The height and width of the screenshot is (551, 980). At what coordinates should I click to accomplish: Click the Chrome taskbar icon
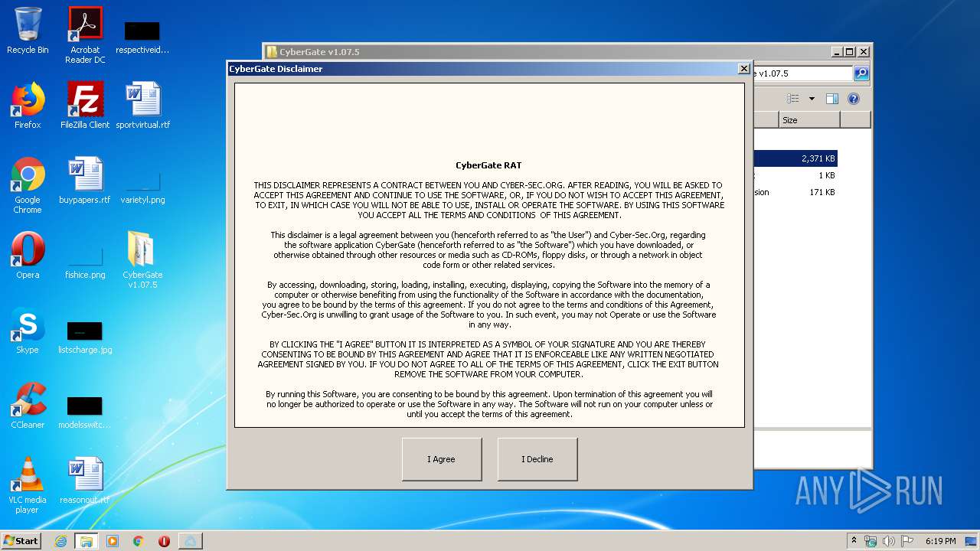point(139,541)
